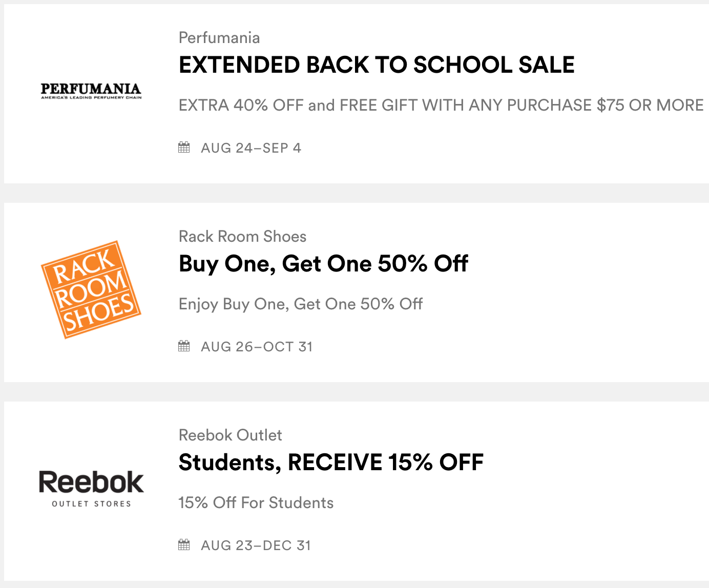The height and width of the screenshot is (588, 709).
Task: Open Buy One, Get One 50% Off heading
Action: (323, 264)
